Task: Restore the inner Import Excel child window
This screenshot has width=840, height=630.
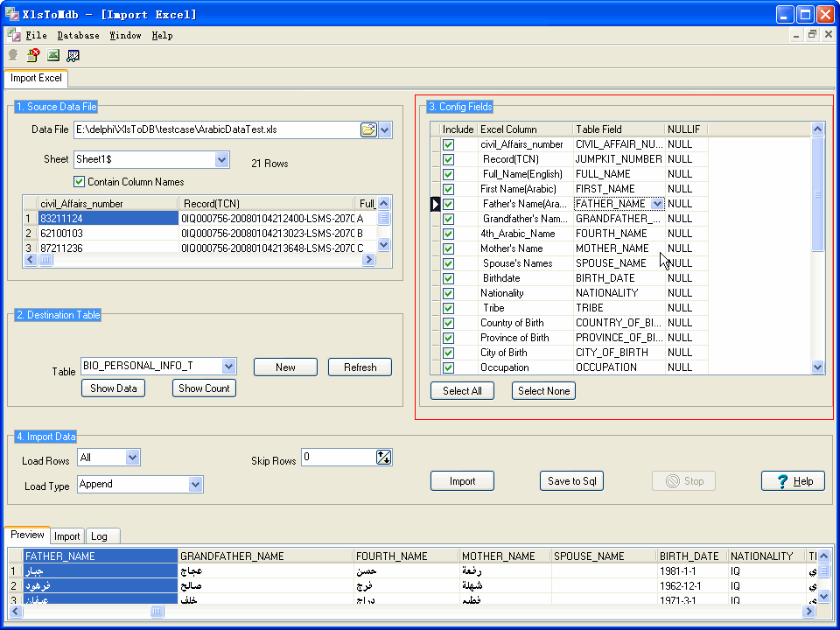Action: 812,35
